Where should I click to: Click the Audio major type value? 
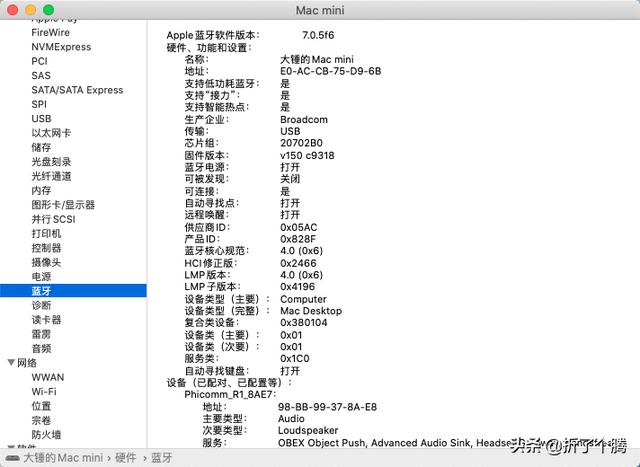click(291, 418)
